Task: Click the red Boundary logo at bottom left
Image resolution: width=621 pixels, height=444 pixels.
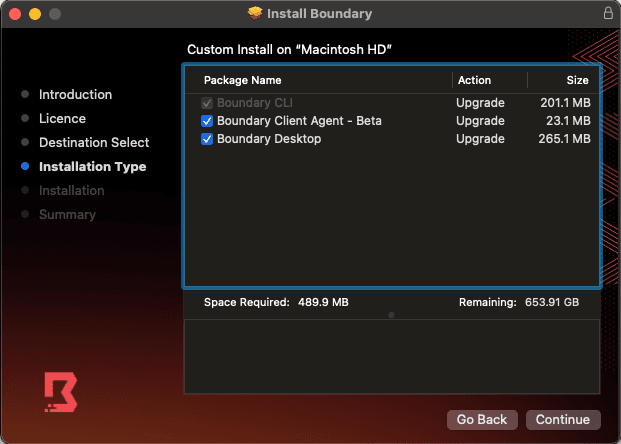Action: click(60, 391)
